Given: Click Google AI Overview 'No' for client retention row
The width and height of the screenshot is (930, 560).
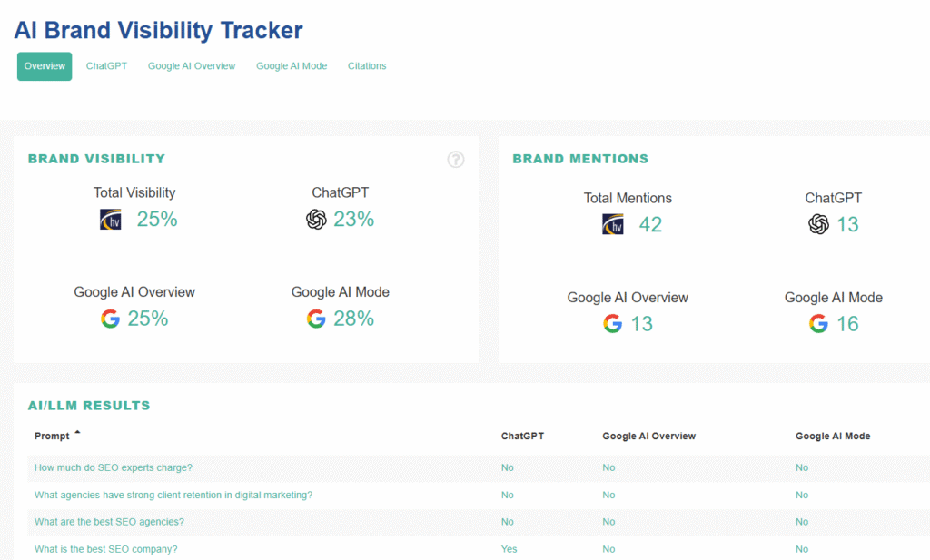Looking at the screenshot, I should (x=609, y=495).
